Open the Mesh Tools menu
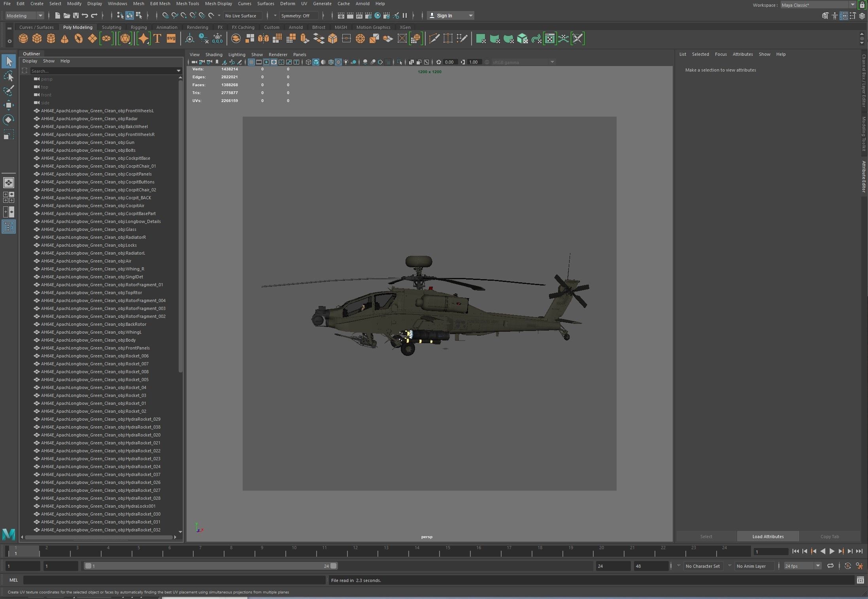Image resolution: width=868 pixels, height=599 pixels. pos(187,4)
